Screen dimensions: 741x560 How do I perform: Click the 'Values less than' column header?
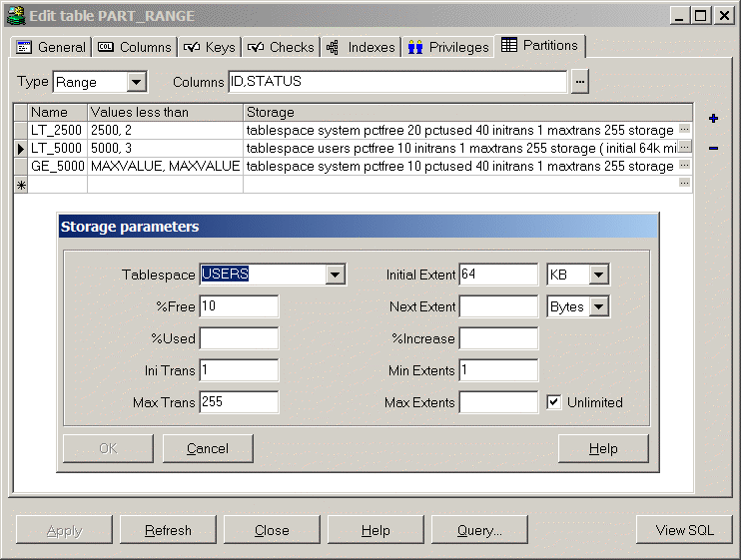[166, 113]
